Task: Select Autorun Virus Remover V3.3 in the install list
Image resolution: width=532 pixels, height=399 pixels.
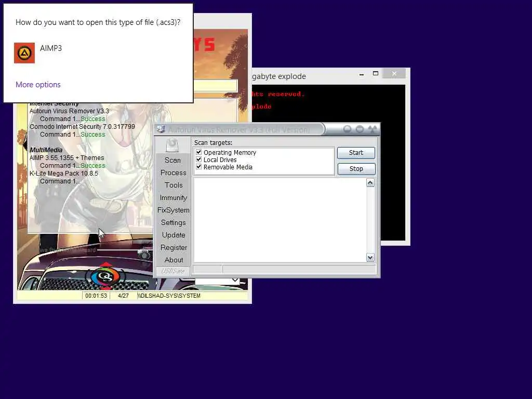Action: tap(69, 111)
